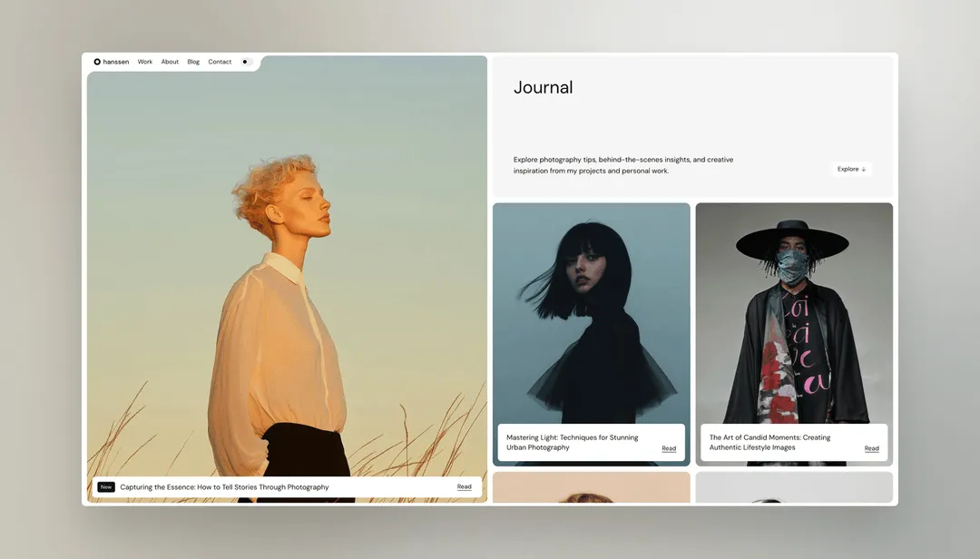Click the 'Explore photography tips' description text
The height and width of the screenshot is (559, 980).
[623, 165]
